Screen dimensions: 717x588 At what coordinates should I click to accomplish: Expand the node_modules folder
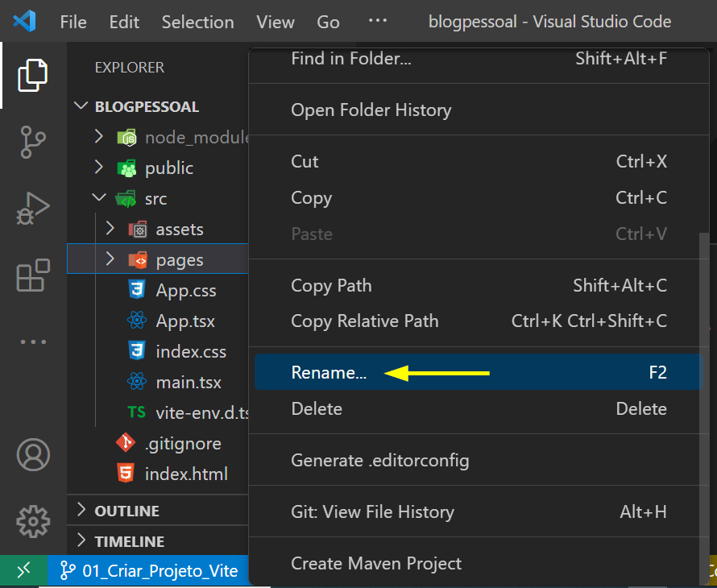[99, 137]
